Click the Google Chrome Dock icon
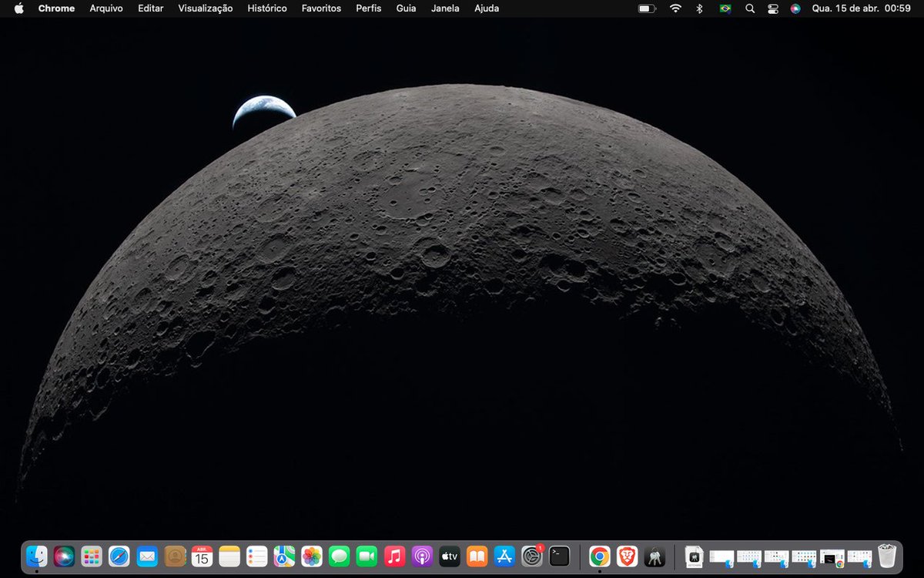Viewport: 924px width, 578px height. [x=600, y=556]
